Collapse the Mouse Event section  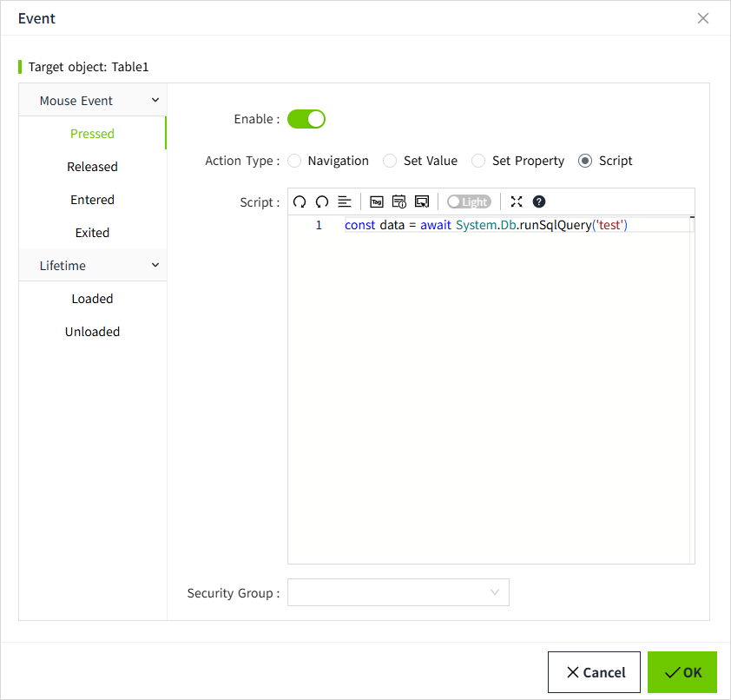(155, 101)
